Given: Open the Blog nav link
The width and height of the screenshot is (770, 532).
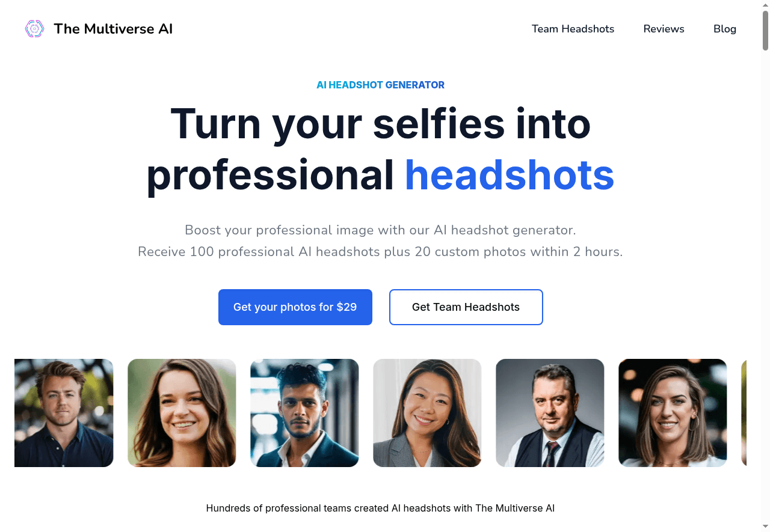Looking at the screenshot, I should coord(724,29).
